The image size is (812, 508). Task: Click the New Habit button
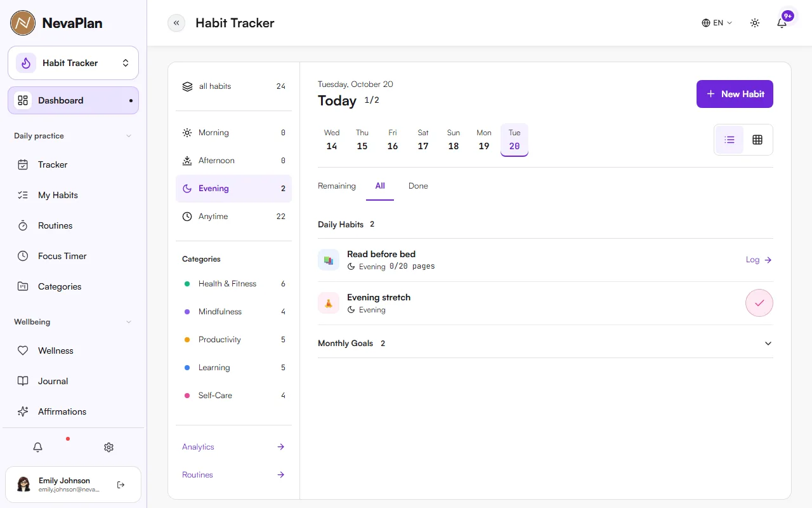[735, 94]
